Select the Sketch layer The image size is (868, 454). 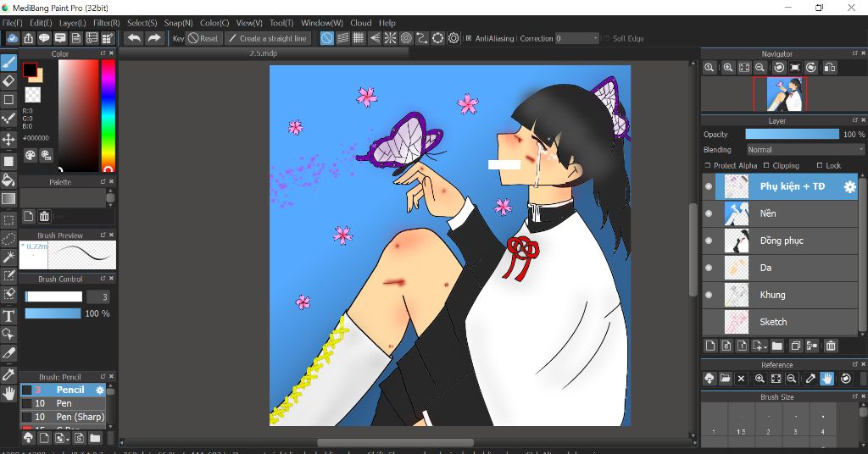(x=780, y=322)
